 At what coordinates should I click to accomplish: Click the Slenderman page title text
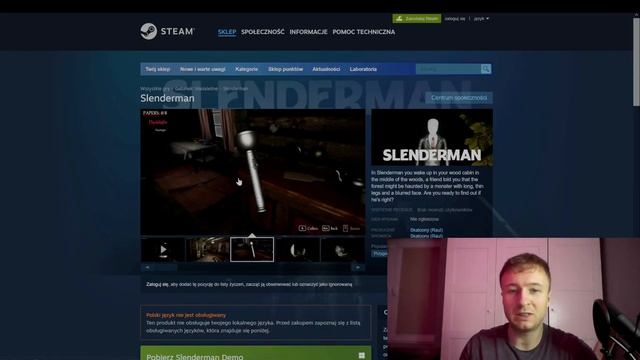pyautogui.click(x=167, y=98)
